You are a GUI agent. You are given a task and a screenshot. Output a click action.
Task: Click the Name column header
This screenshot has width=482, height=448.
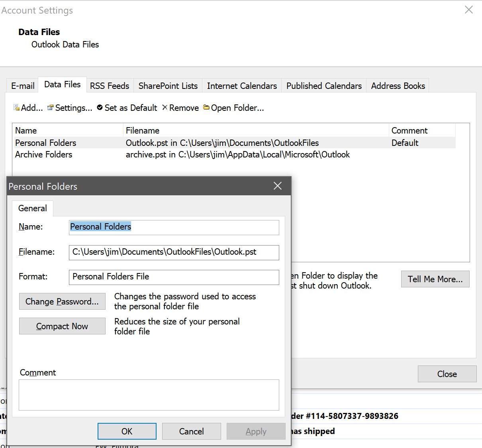pyautogui.click(x=68, y=130)
